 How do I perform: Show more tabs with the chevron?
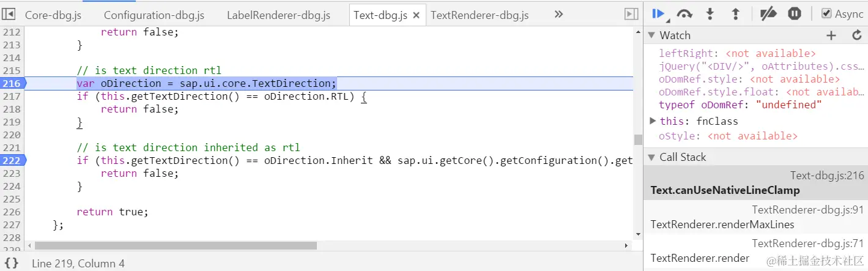pyautogui.click(x=558, y=14)
